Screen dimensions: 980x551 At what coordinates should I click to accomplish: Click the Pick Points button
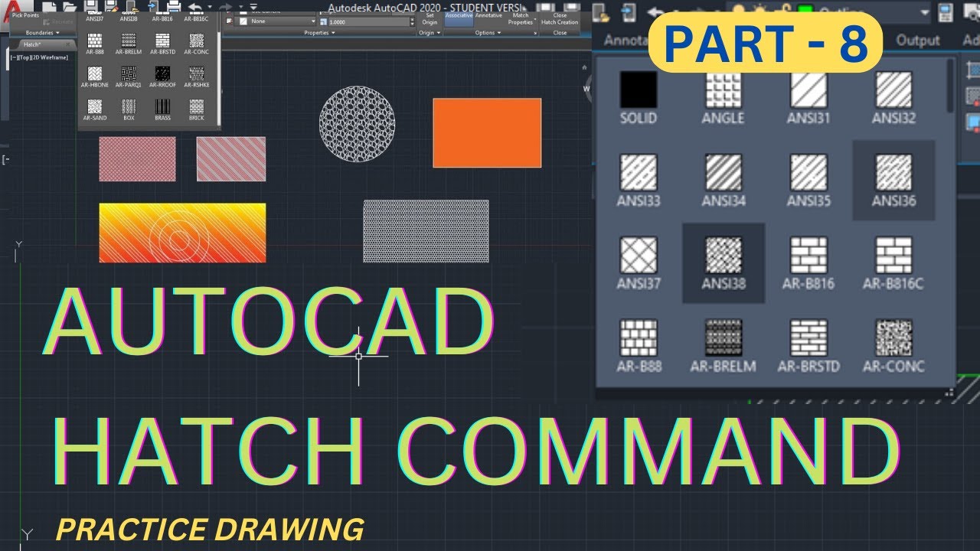pos(25,15)
